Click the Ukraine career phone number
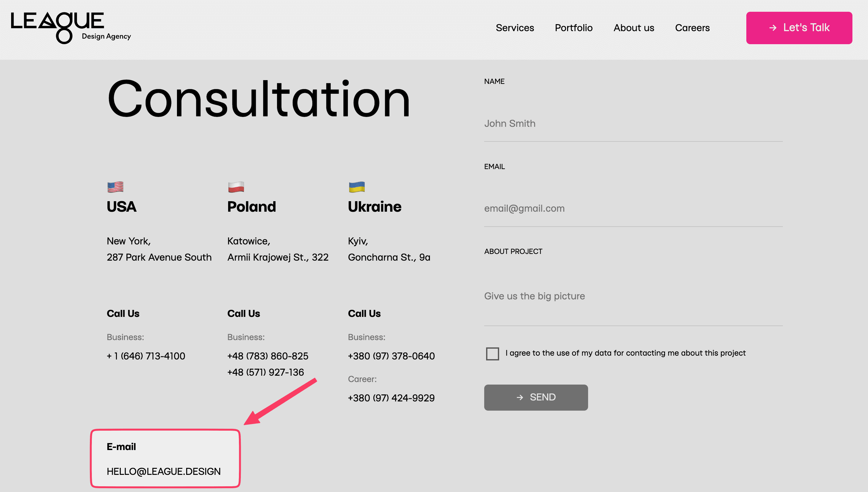868x492 pixels. pos(391,398)
